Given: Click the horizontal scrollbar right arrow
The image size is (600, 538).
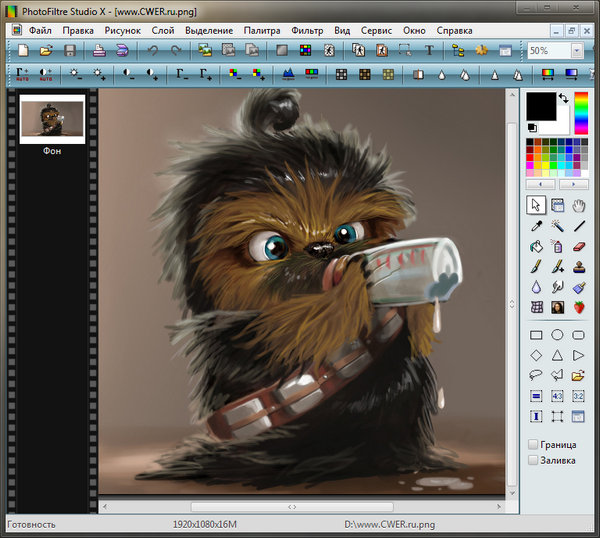Looking at the screenshot, I should (x=499, y=507).
